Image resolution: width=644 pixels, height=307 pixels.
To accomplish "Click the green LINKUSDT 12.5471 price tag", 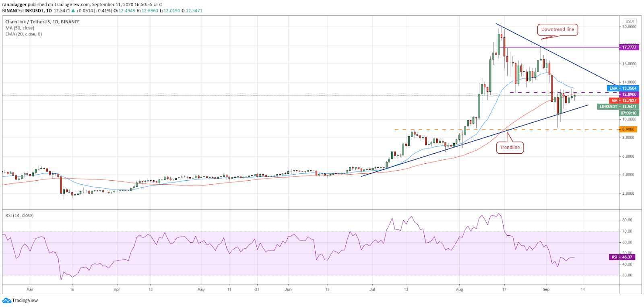I will pos(618,107).
